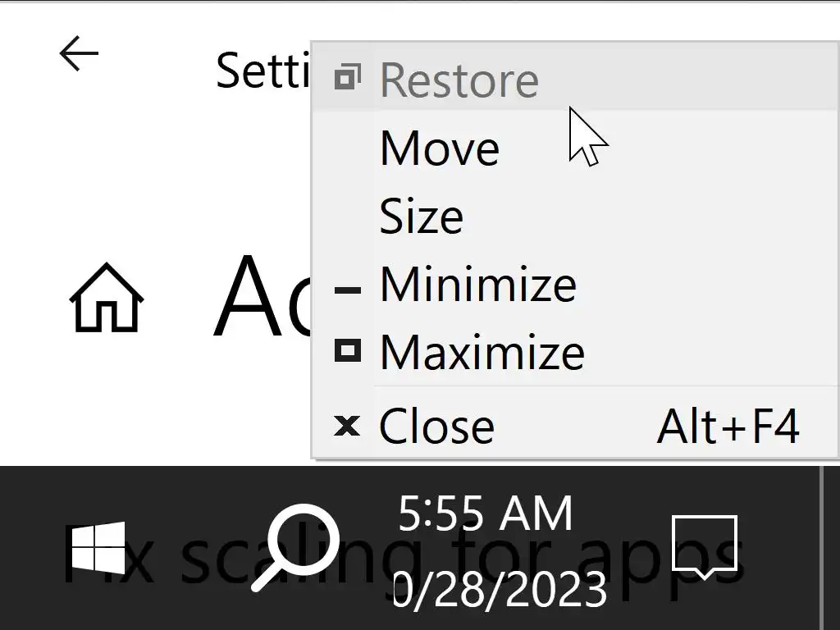Viewport: 840px width, 630px height.
Task: Click the Show desktop strip at taskbar edge
Action: (830, 547)
